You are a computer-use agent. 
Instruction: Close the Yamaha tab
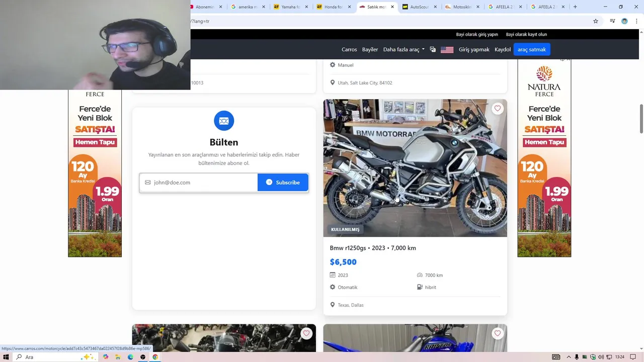coord(306,7)
